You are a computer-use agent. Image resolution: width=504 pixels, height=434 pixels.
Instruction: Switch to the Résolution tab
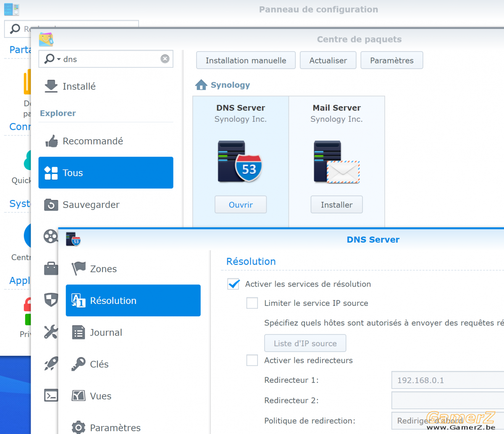click(133, 300)
